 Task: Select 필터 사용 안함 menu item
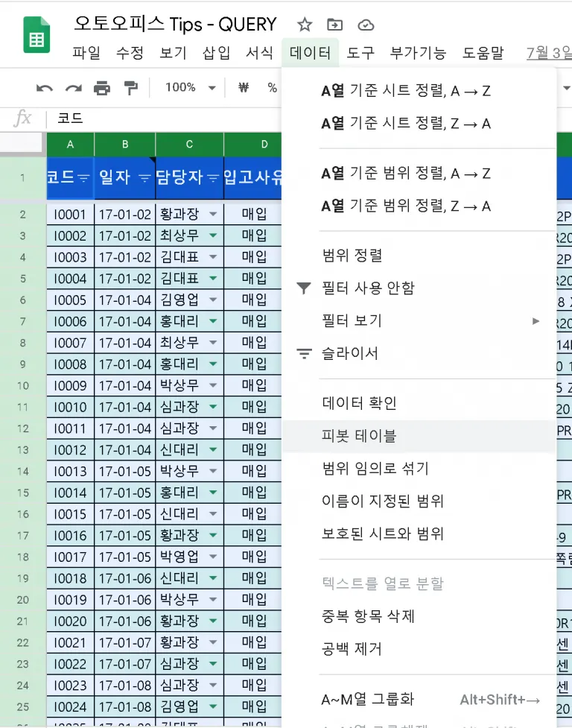coord(419,288)
